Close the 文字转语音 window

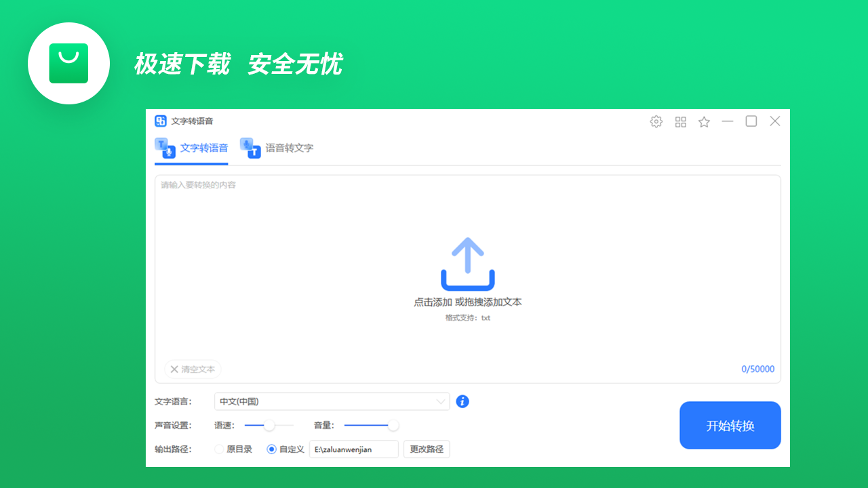[775, 121]
